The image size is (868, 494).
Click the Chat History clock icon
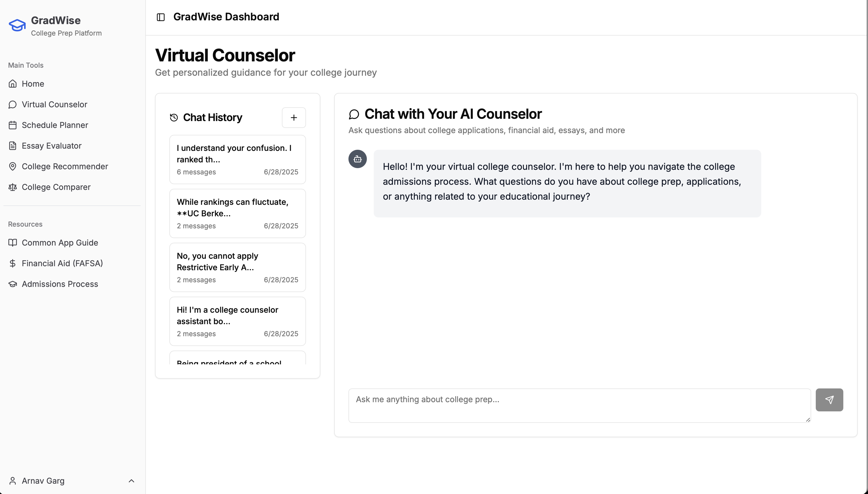174,118
